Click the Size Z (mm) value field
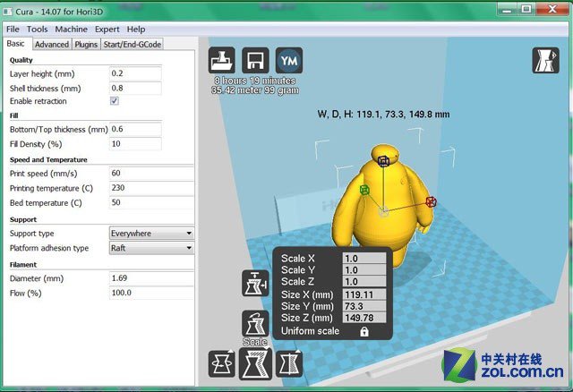The width and height of the screenshot is (573, 392). tap(364, 318)
